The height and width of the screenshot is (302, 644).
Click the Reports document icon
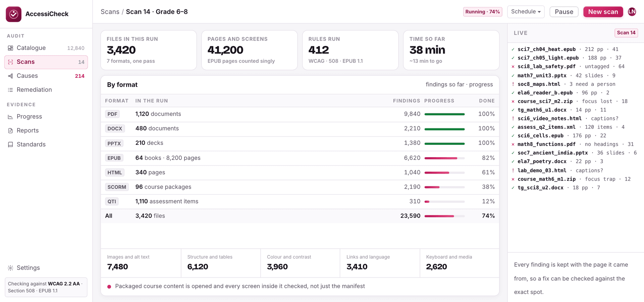tap(10, 131)
